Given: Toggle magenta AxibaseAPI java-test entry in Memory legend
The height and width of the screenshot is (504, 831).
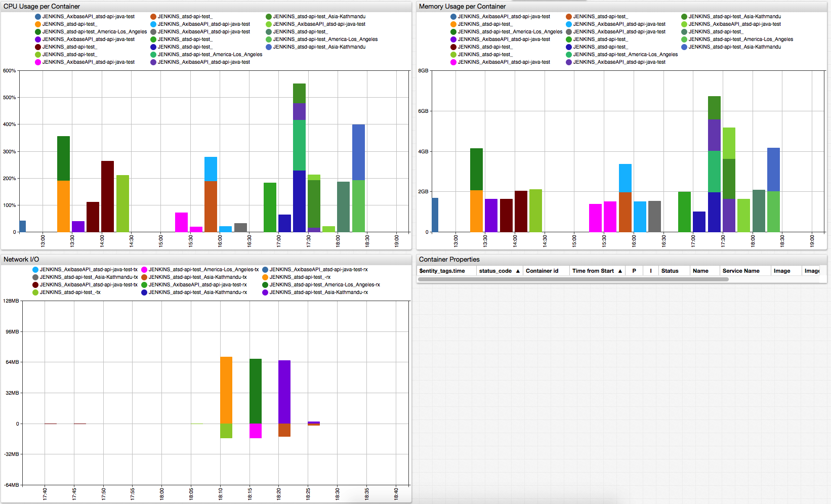Looking at the screenshot, I should click(500, 62).
